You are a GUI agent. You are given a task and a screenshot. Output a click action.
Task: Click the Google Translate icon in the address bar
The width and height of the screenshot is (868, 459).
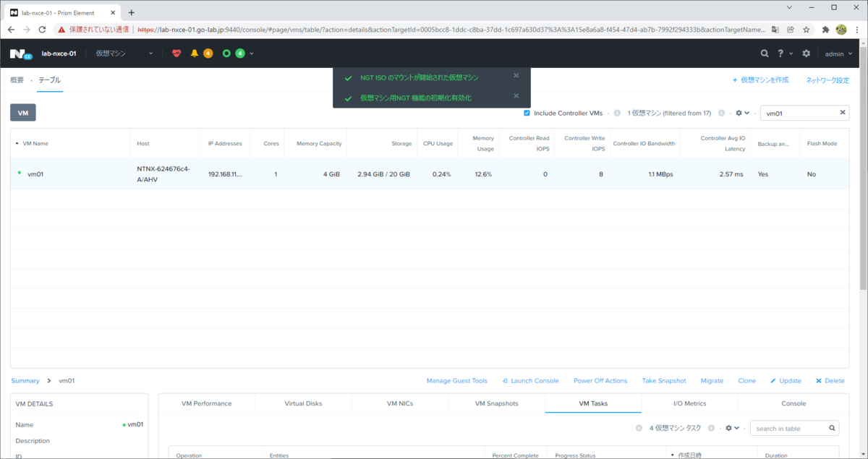click(775, 30)
